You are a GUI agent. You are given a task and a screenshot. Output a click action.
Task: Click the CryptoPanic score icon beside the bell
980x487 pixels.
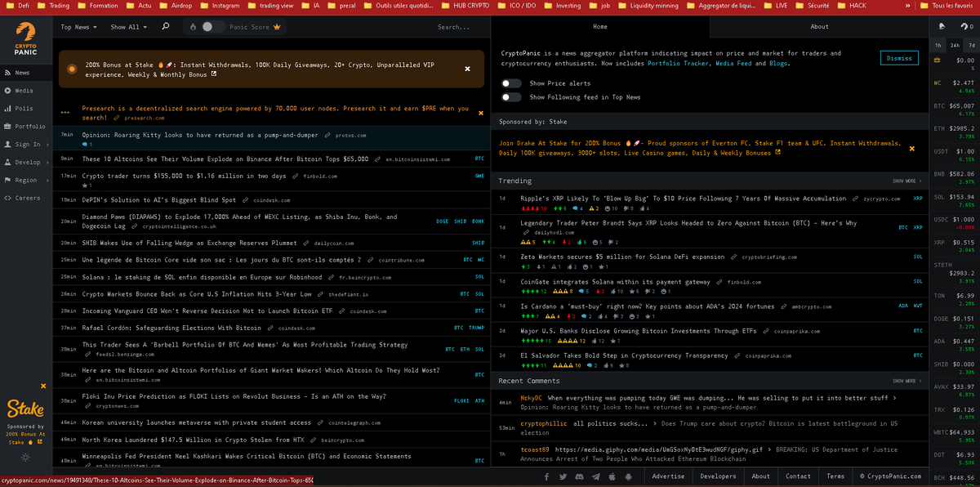click(x=964, y=26)
